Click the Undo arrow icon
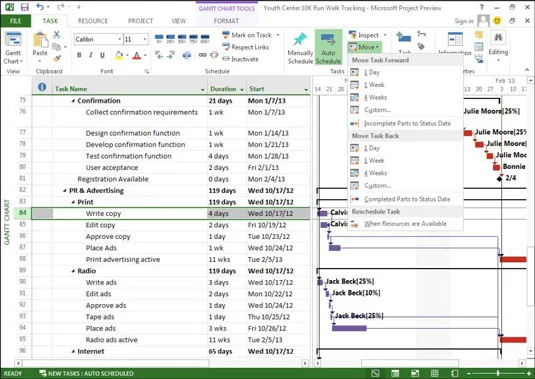 40,7
